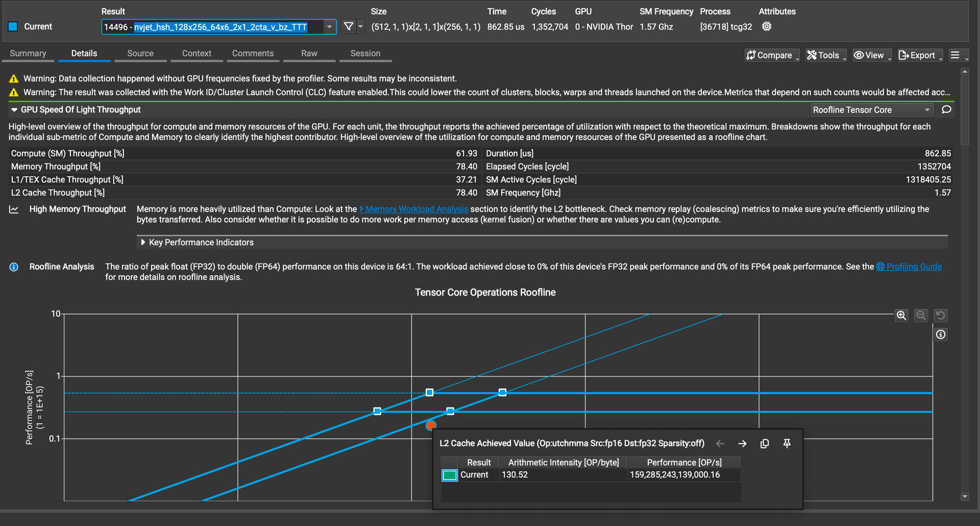Open the Roofline Tensor Core dropdown

pos(871,110)
